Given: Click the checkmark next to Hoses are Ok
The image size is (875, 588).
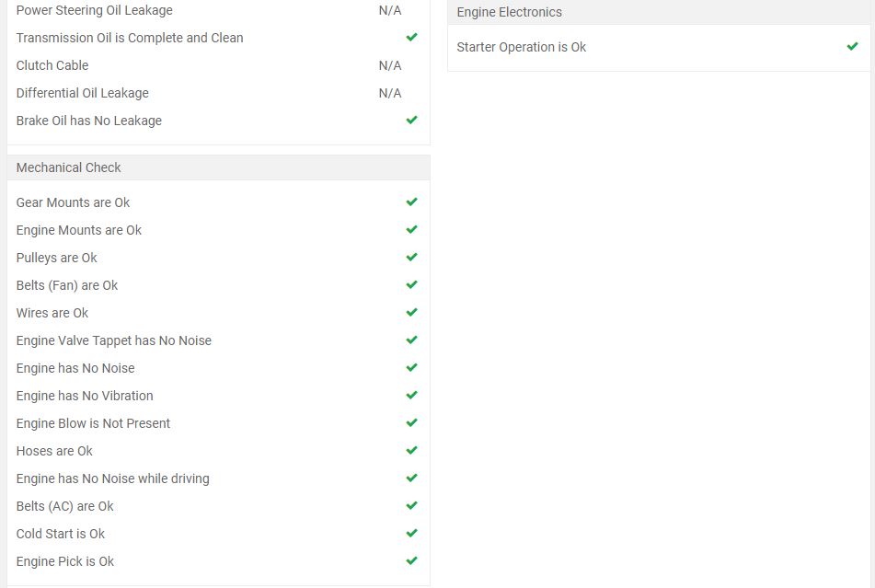Looking at the screenshot, I should tap(412, 450).
